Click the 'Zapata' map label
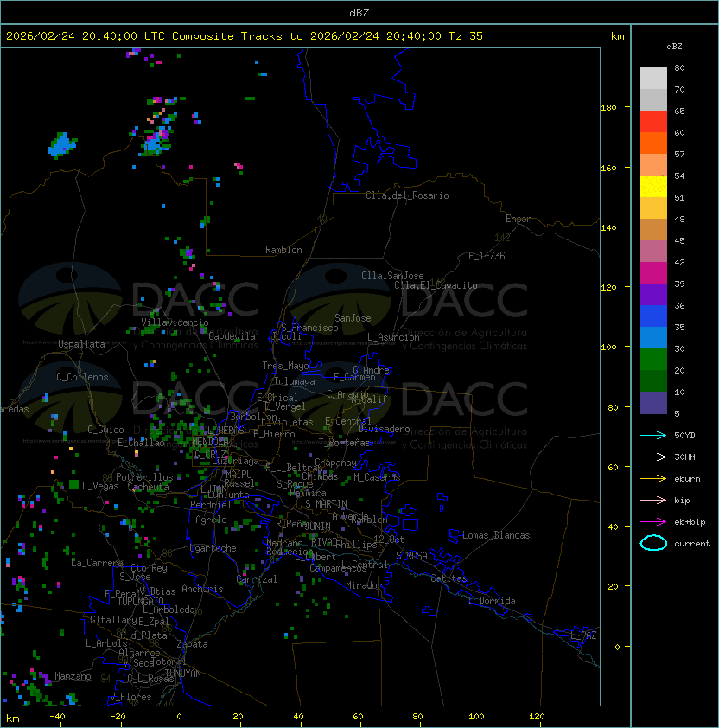The width and height of the screenshot is (719, 728). coord(192,644)
